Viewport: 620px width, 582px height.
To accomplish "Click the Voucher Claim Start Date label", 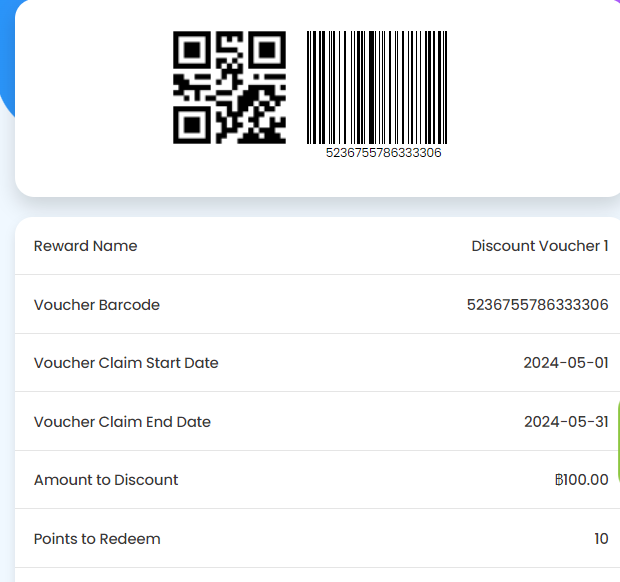I will (126, 363).
